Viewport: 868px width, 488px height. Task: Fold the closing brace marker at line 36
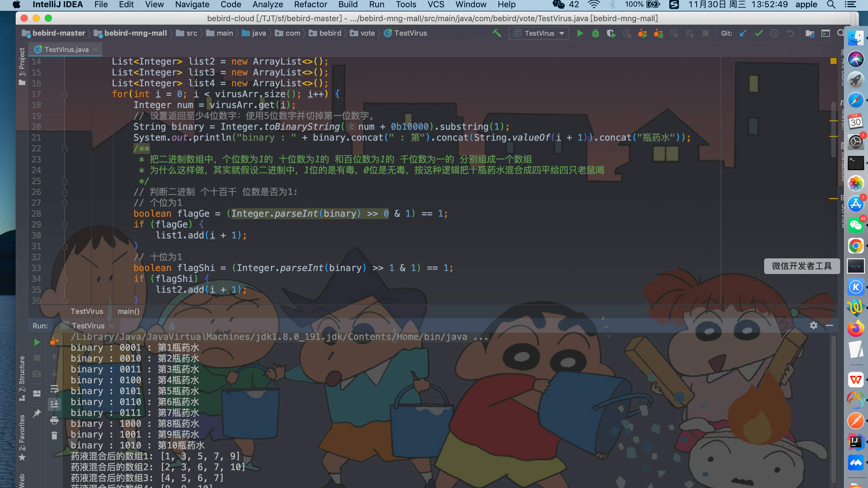tap(65, 301)
